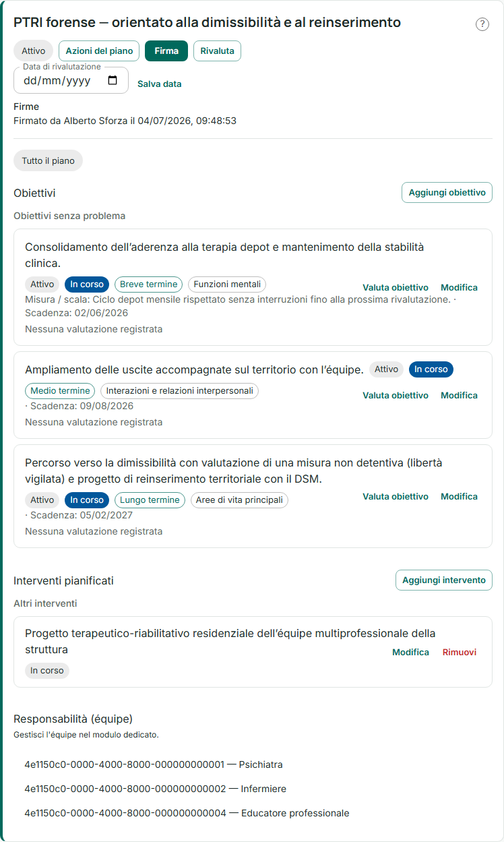
Task: Click Modifica for terapia depot goal
Action: click(x=459, y=287)
